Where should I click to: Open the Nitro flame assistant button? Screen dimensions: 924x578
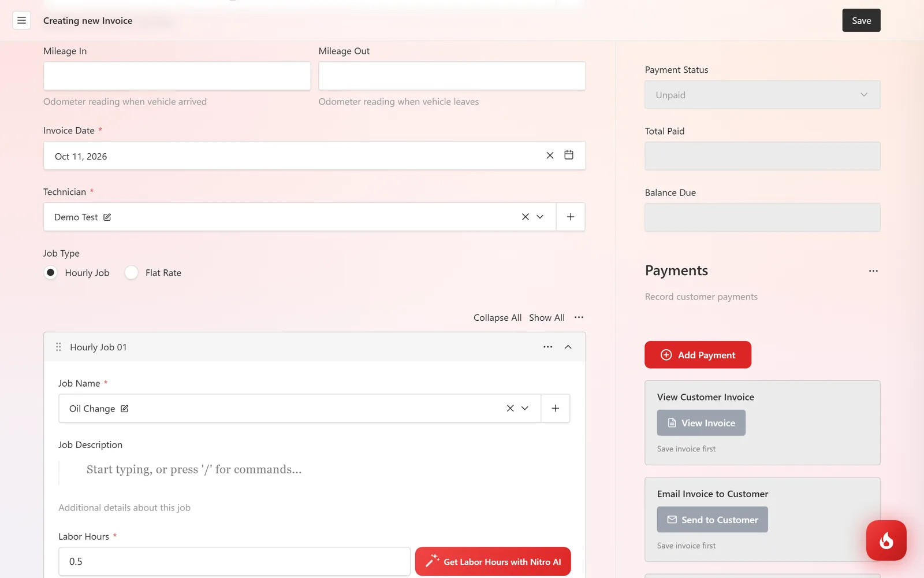coord(886,540)
